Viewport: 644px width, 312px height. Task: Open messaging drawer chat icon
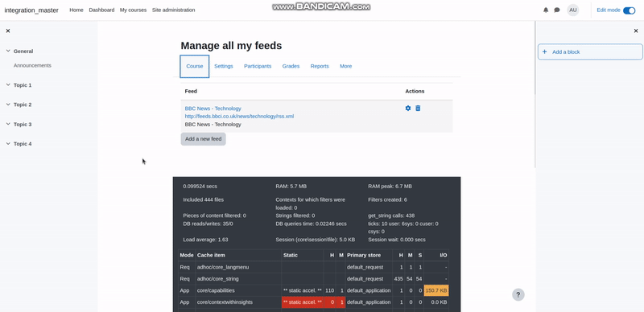[x=557, y=10]
